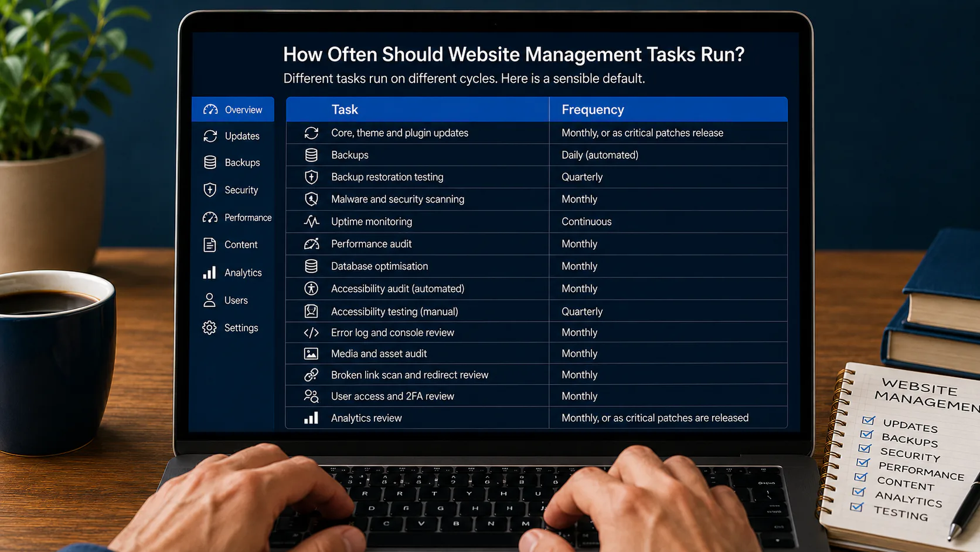The width and height of the screenshot is (980, 552).
Task: Click the Analytics bar chart icon in sidebar
Action: (x=209, y=273)
